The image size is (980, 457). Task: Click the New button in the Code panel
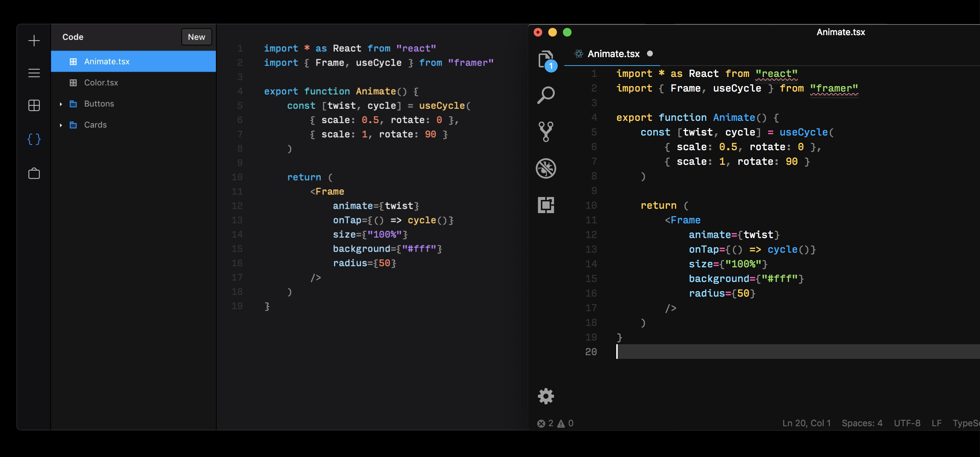196,37
